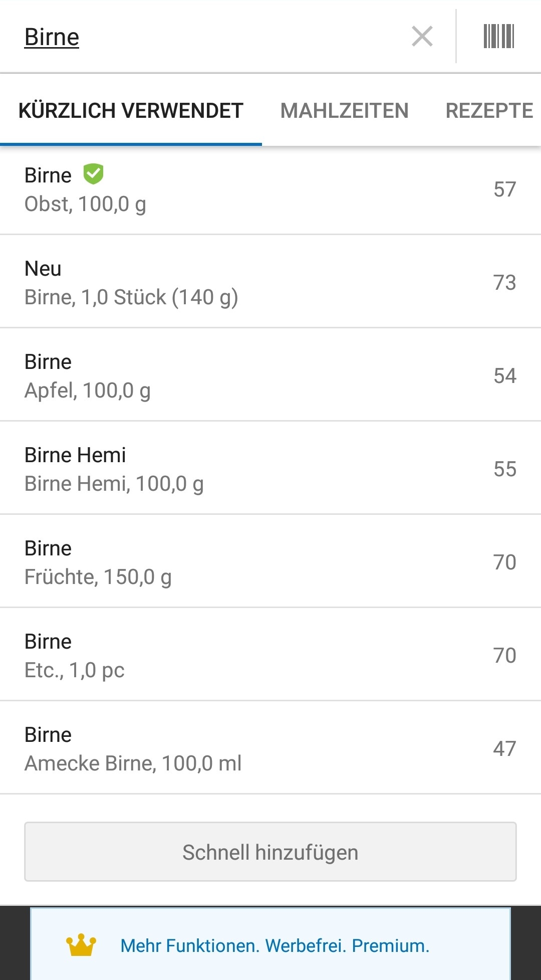Tap the green verified badge beside Birne
541x980 pixels.
pyautogui.click(x=93, y=174)
